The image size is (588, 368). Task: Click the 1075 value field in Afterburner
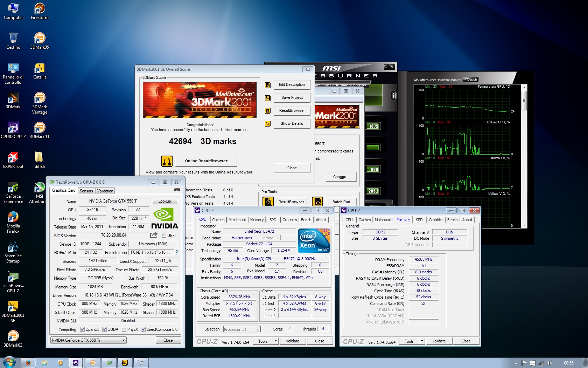tap(373, 126)
